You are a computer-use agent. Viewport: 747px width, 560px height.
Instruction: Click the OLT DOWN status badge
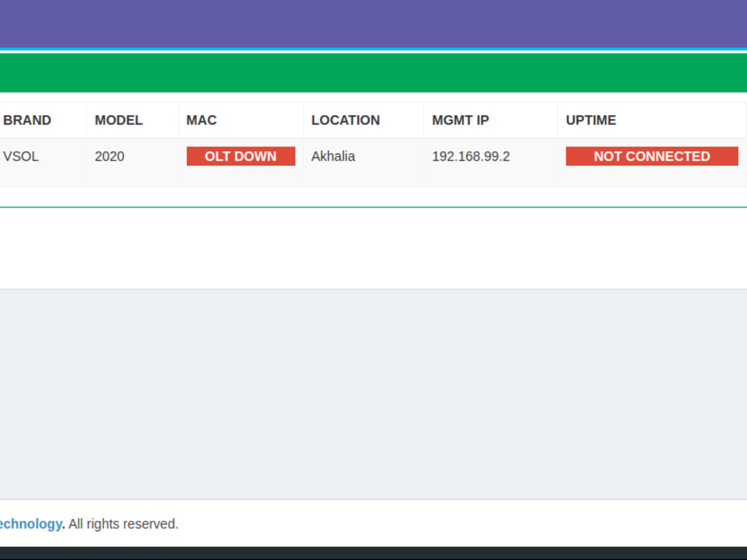tap(241, 156)
